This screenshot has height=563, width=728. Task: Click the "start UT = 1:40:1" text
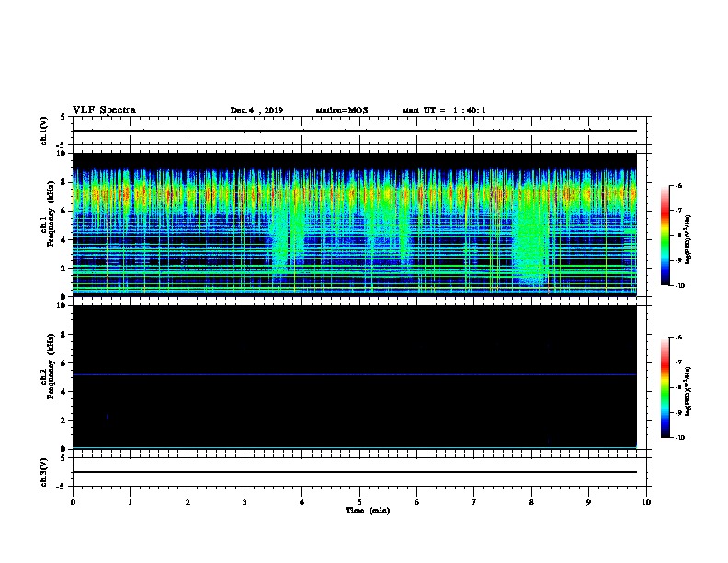click(x=444, y=110)
